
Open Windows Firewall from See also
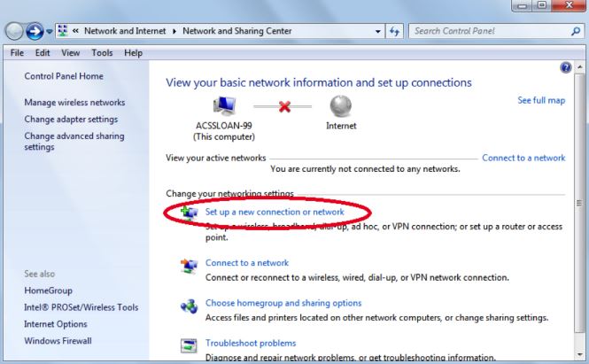click(x=58, y=341)
